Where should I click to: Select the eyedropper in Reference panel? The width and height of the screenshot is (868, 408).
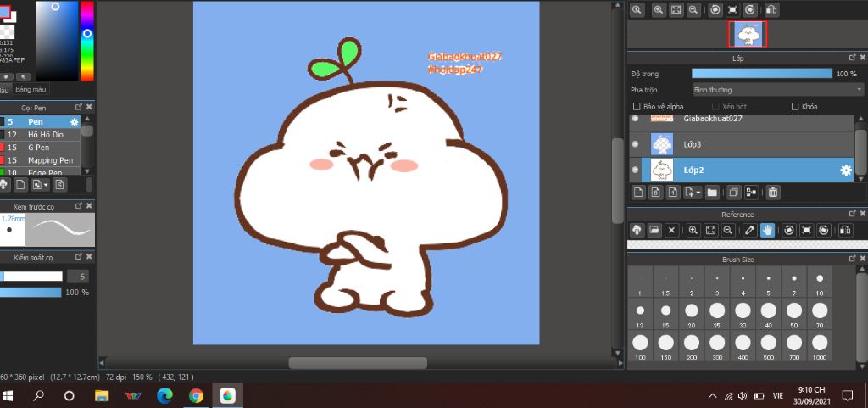pos(749,230)
